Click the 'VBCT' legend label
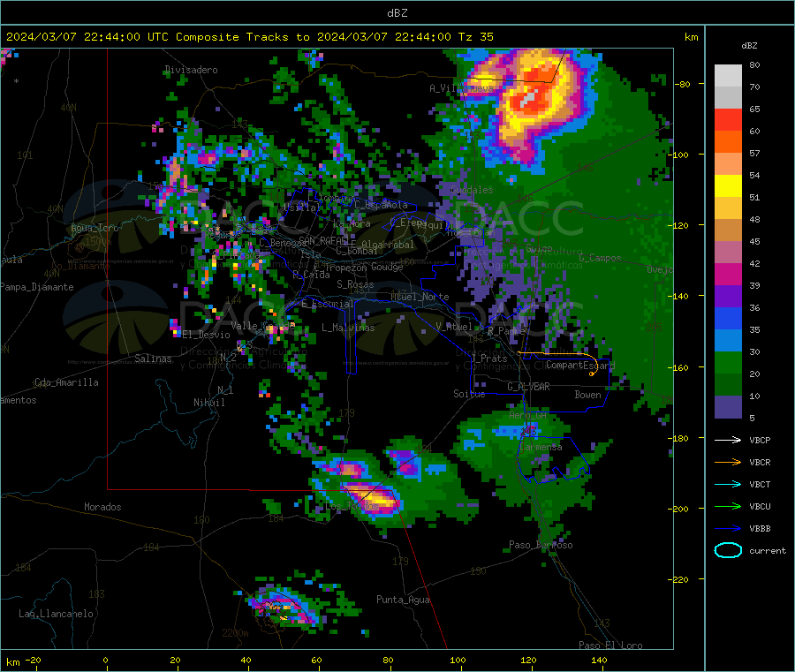 click(x=760, y=485)
